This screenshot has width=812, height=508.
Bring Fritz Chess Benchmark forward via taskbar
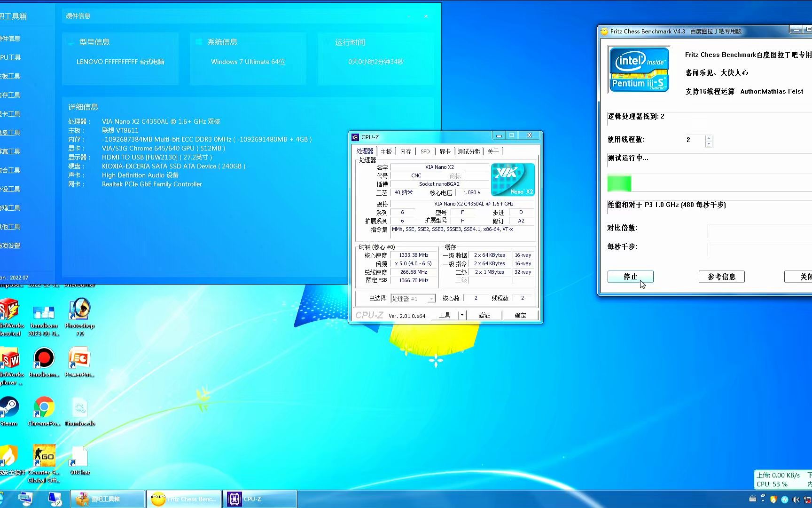click(183, 499)
